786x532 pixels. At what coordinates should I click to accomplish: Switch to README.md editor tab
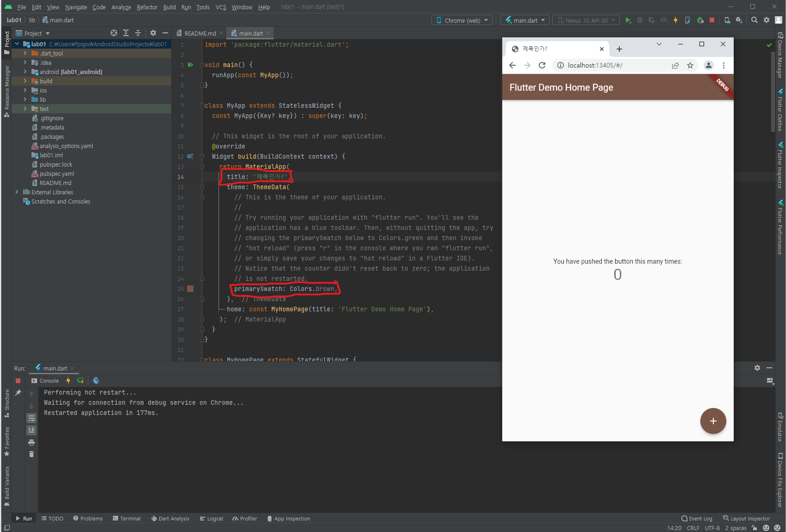(200, 33)
